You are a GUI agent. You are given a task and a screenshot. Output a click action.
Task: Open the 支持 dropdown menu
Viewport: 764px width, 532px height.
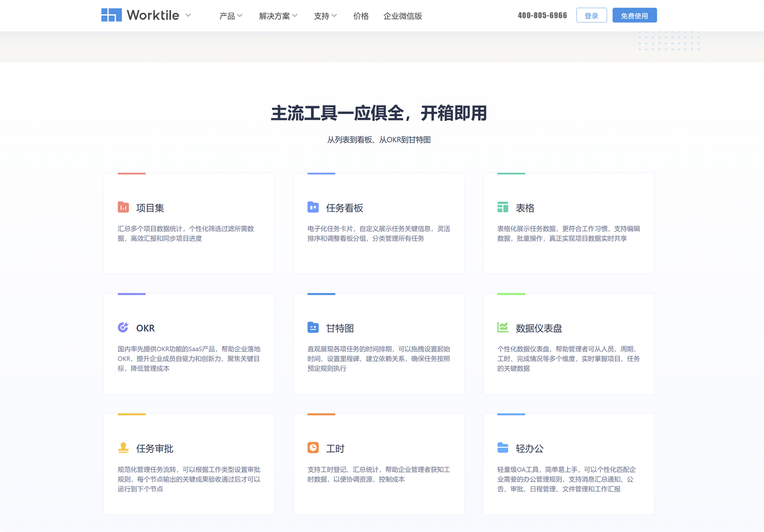click(325, 16)
